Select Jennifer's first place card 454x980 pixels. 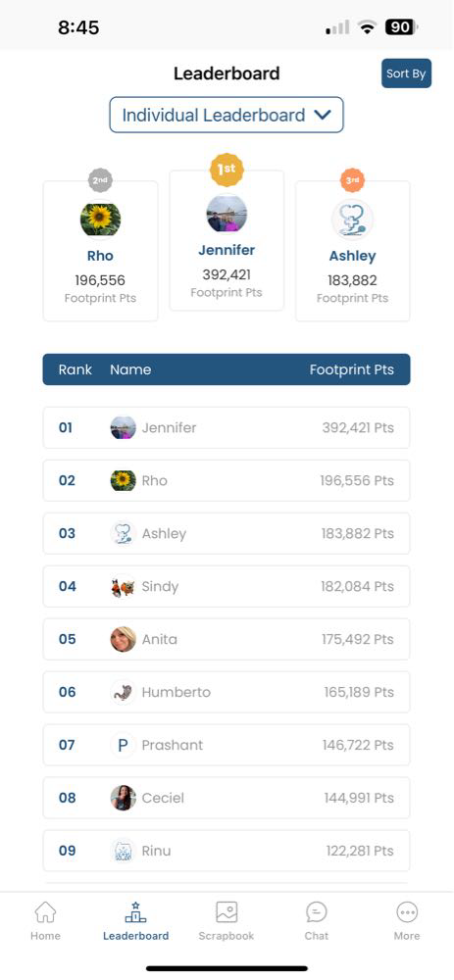point(227,241)
